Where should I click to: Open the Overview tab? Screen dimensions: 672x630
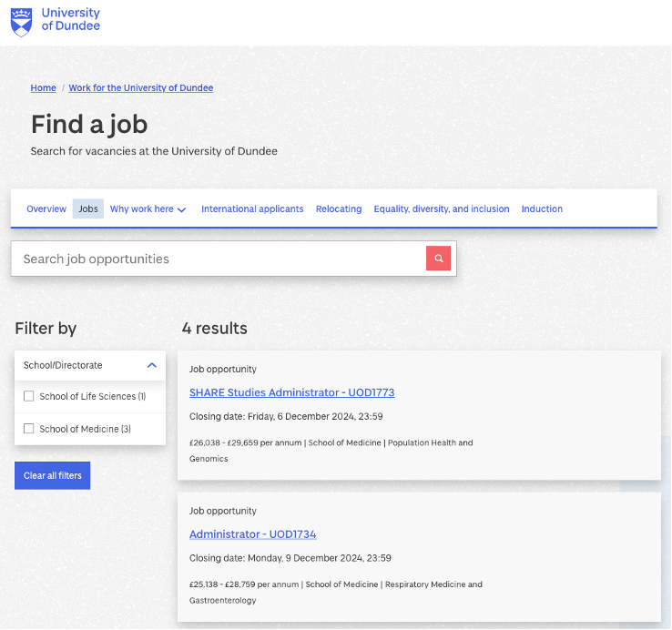click(x=46, y=209)
